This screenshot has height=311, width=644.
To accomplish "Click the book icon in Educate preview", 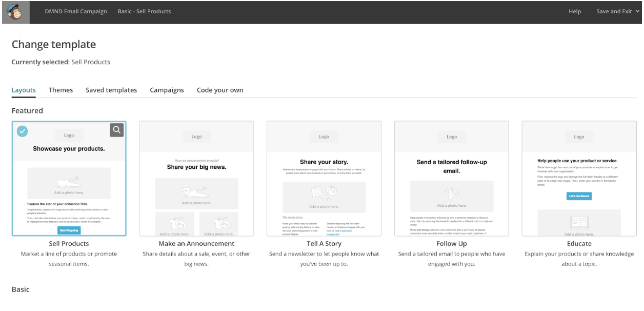I will pos(579,222).
